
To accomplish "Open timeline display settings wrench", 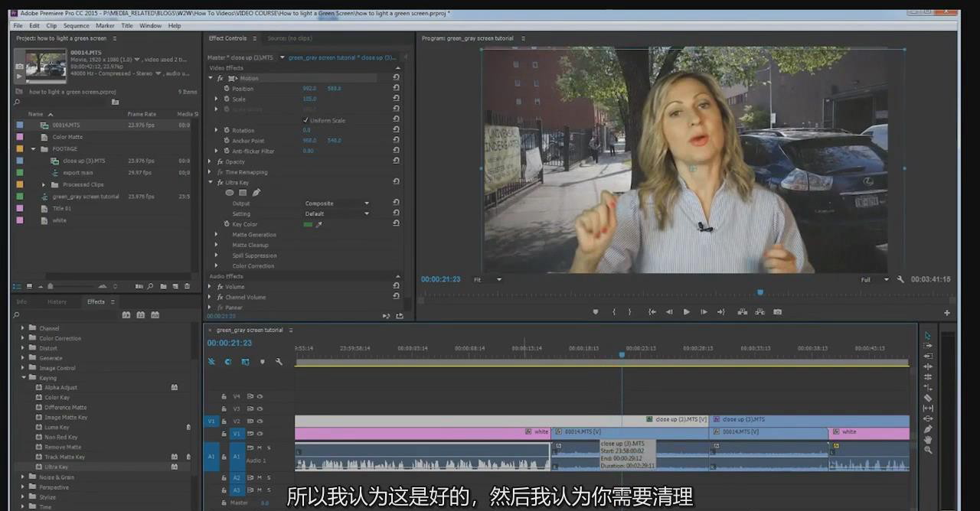I will (279, 362).
